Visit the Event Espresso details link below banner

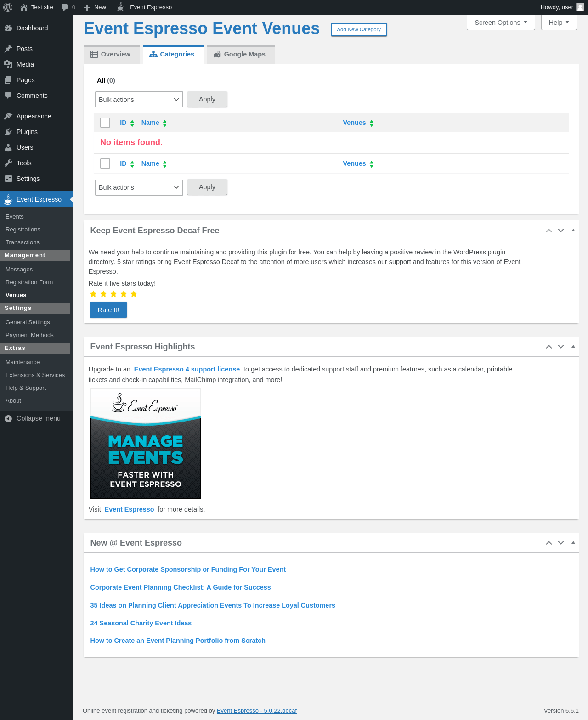click(130, 509)
